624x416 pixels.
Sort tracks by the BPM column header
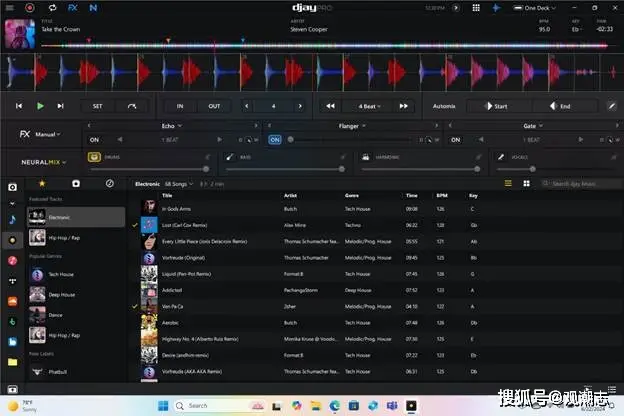point(442,195)
